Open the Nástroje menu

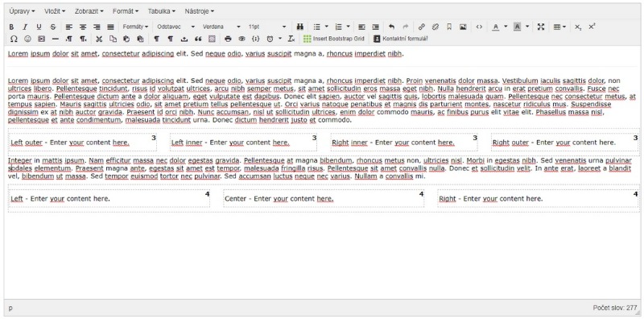pos(199,11)
